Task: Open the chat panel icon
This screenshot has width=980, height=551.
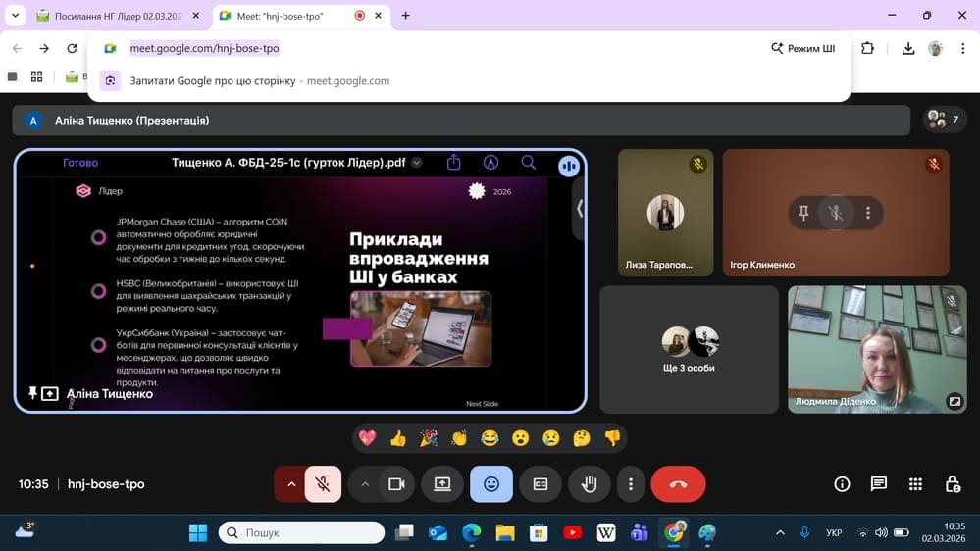Action: point(878,484)
